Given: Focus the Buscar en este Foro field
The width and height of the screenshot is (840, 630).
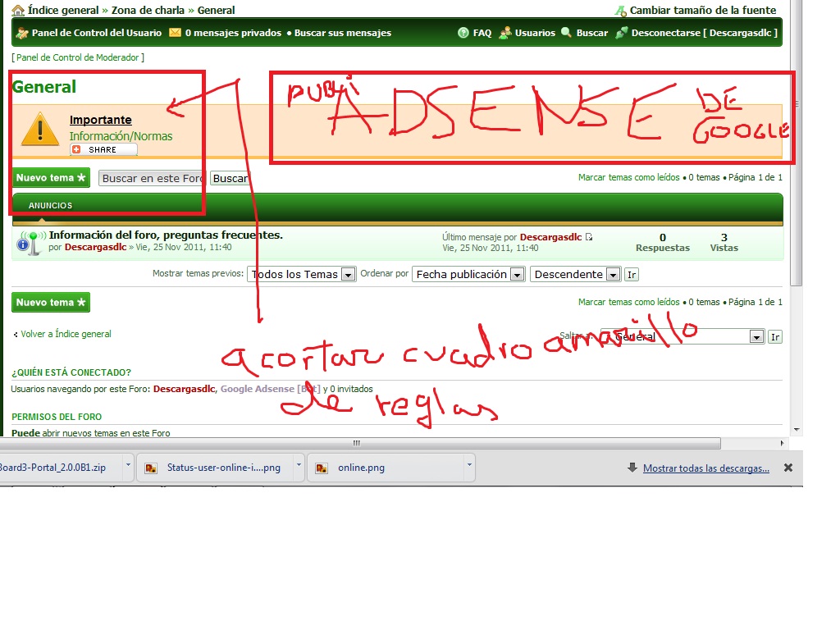Looking at the screenshot, I should [x=152, y=178].
